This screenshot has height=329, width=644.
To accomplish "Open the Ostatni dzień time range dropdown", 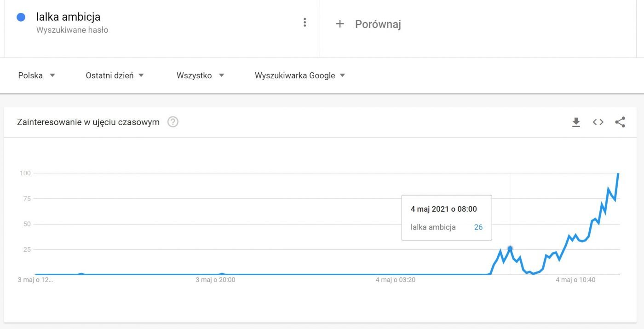I will pyautogui.click(x=115, y=75).
